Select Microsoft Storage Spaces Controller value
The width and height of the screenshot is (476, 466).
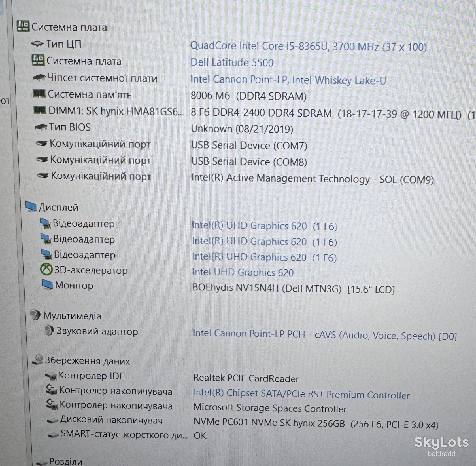pos(270,408)
